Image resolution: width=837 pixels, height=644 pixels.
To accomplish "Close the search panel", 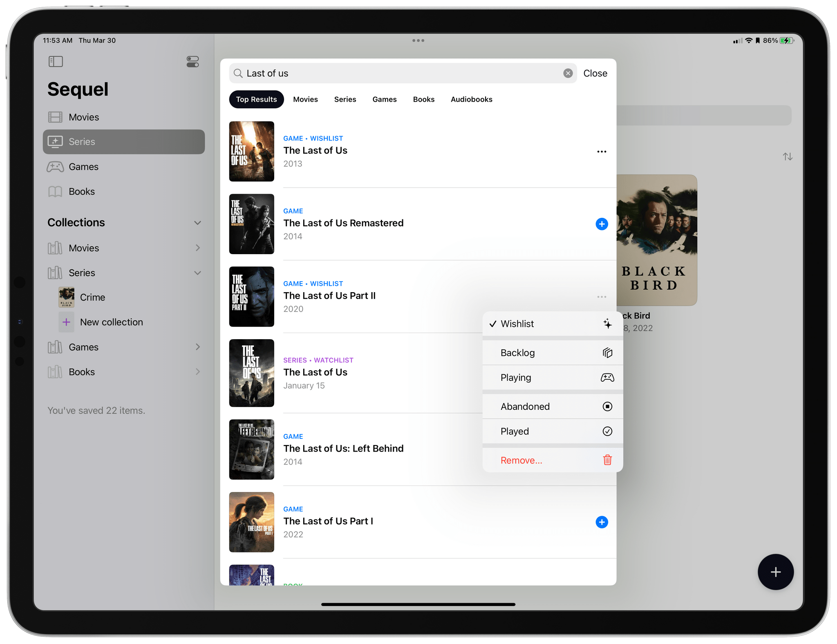I will [595, 73].
